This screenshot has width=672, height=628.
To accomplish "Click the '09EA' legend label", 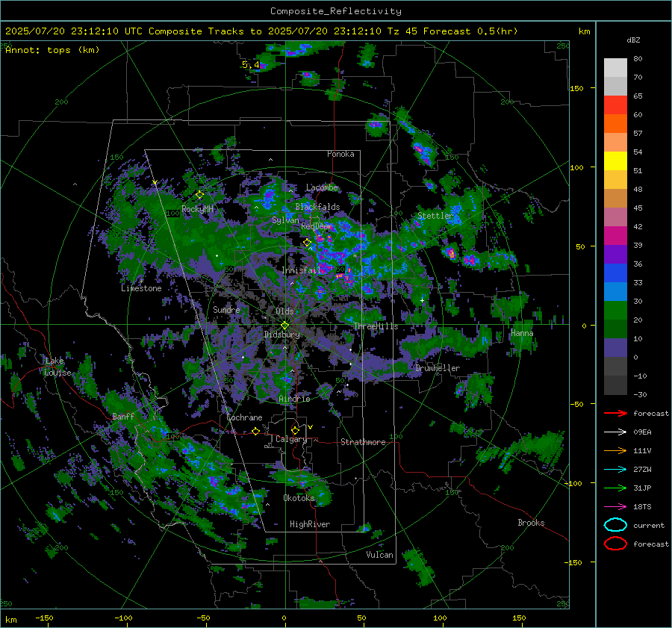I will coord(642,432).
